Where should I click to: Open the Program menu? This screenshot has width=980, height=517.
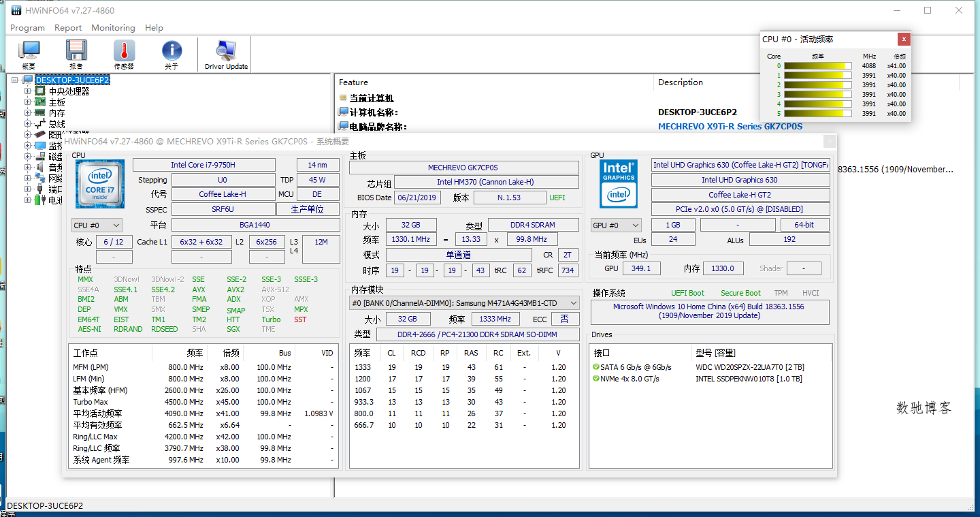pos(27,28)
